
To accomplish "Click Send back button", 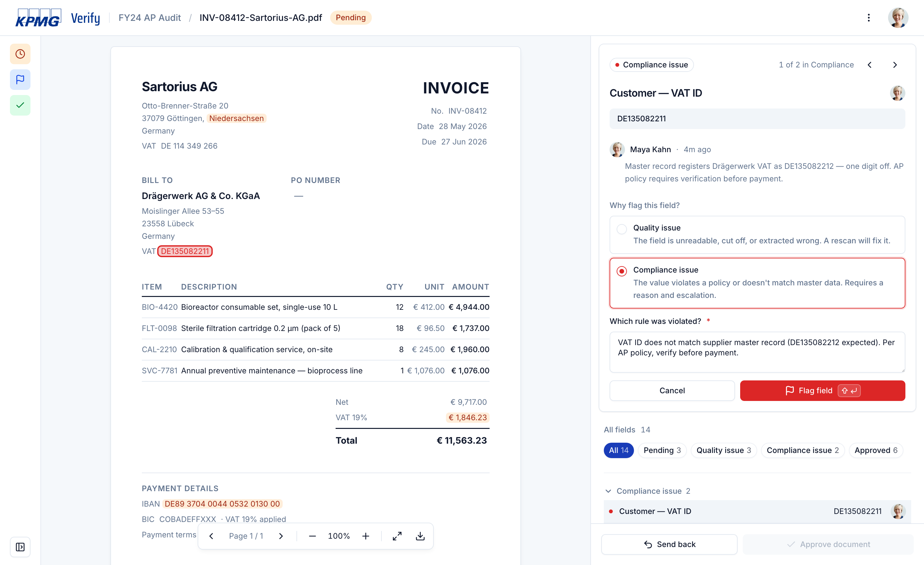I will click(669, 544).
